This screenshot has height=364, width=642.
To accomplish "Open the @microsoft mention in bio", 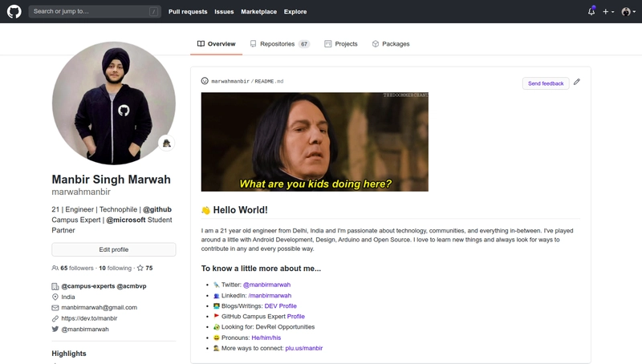I will pos(126,220).
